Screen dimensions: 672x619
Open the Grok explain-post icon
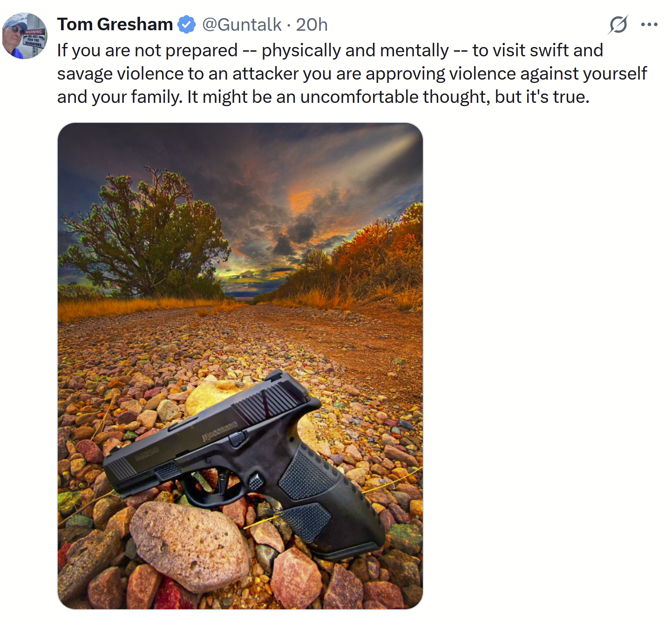tap(618, 25)
